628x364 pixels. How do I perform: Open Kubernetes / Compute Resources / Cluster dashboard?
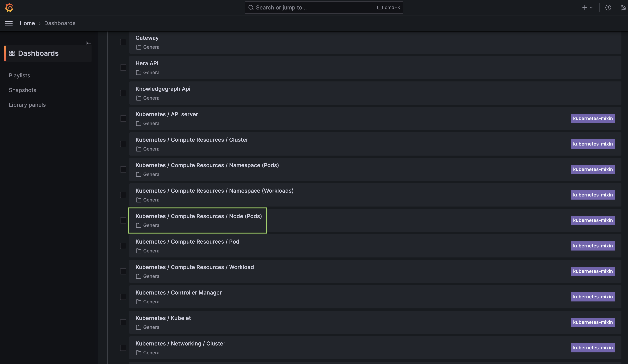[192, 140]
